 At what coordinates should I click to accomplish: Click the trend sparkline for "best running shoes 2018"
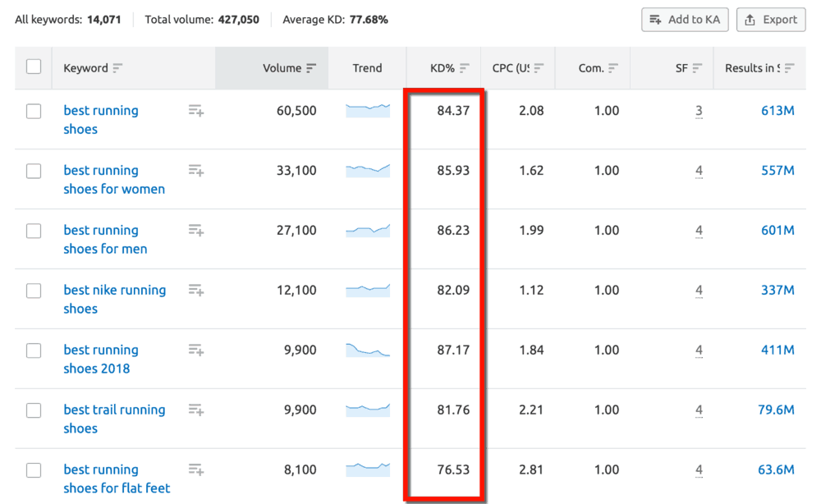[367, 351]
